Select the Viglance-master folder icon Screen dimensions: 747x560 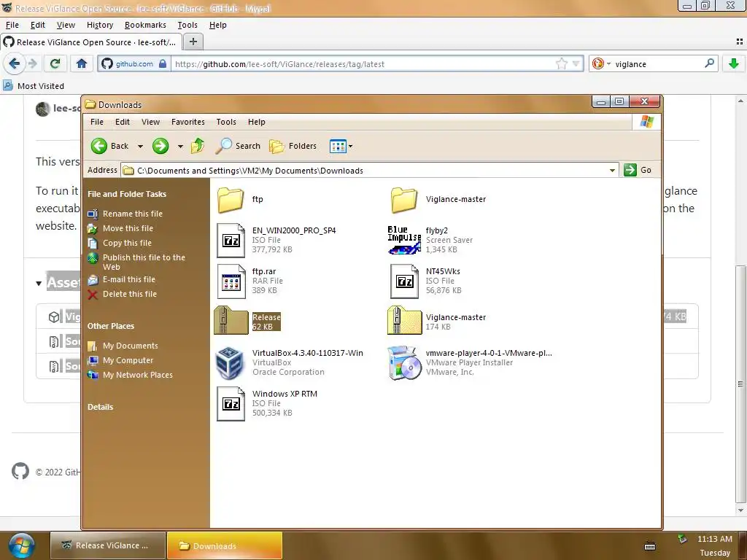[x=404, y=200]
